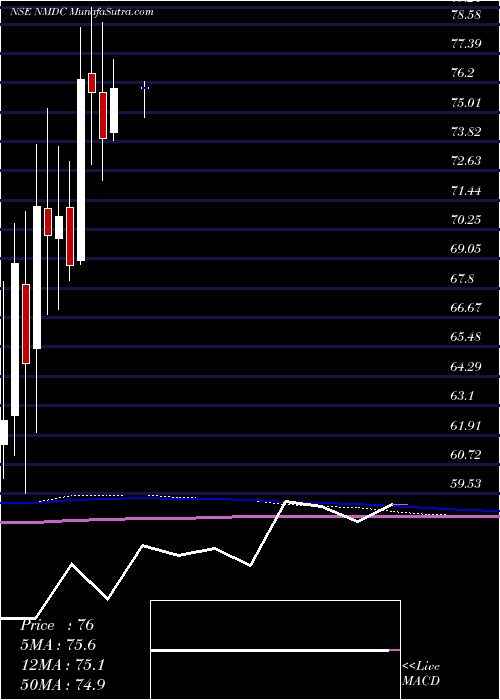Viewport: 500px width, 700px height.
Task: Click the 12MA : 75.1 readout
Action: click(x=62, y=665)
